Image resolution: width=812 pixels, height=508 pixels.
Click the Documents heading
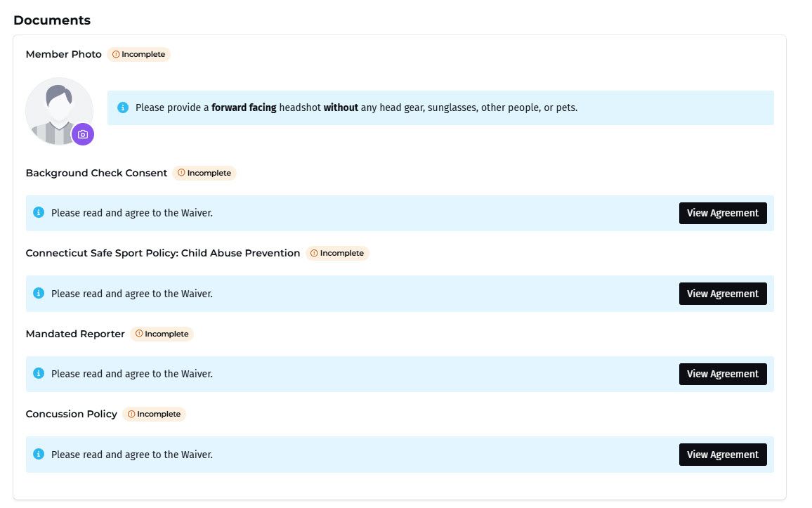tap(52, 20)
